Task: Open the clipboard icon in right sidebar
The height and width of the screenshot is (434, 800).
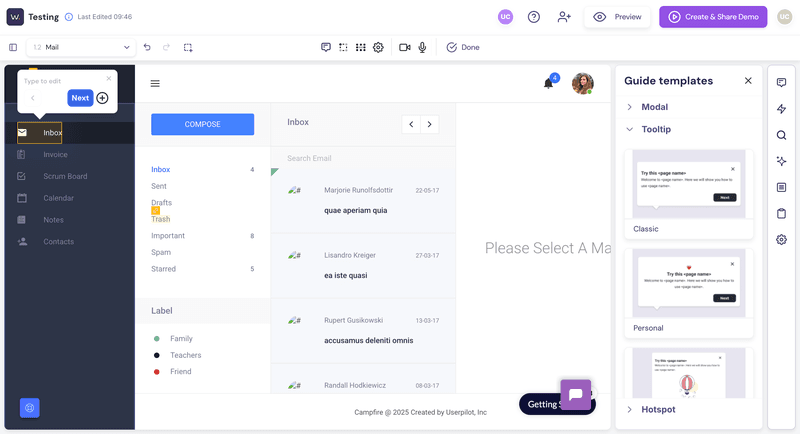Action: click(781, 213)
